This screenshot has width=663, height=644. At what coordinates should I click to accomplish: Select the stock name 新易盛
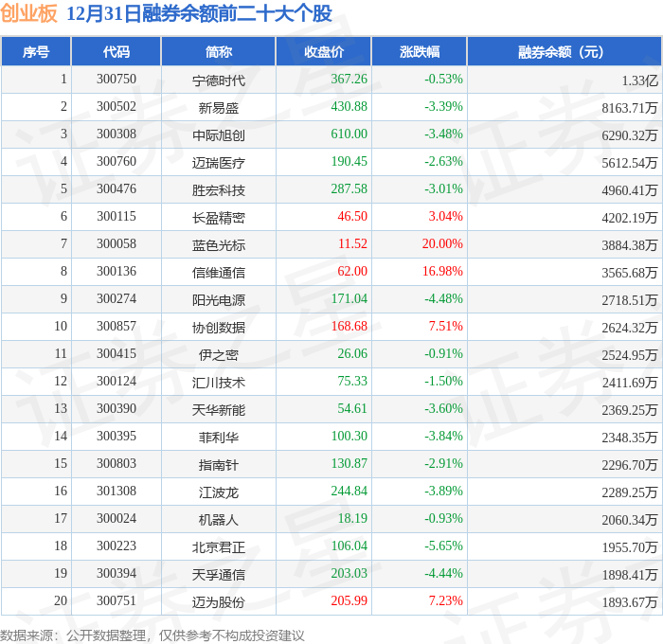219,108
